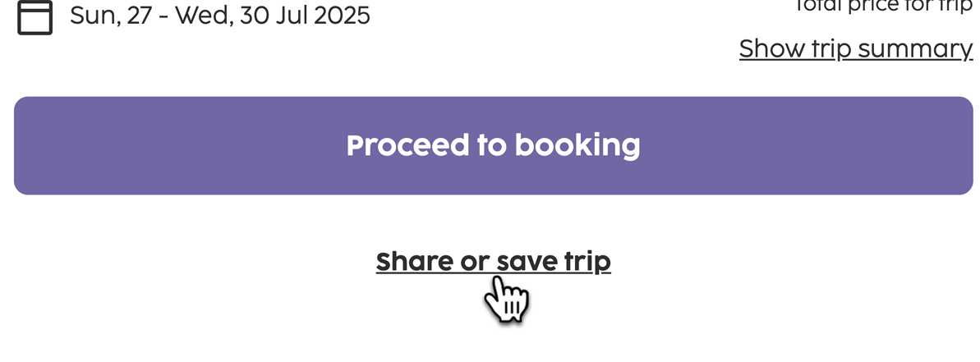
Task: Start booking this July trip
Action: 494,145
